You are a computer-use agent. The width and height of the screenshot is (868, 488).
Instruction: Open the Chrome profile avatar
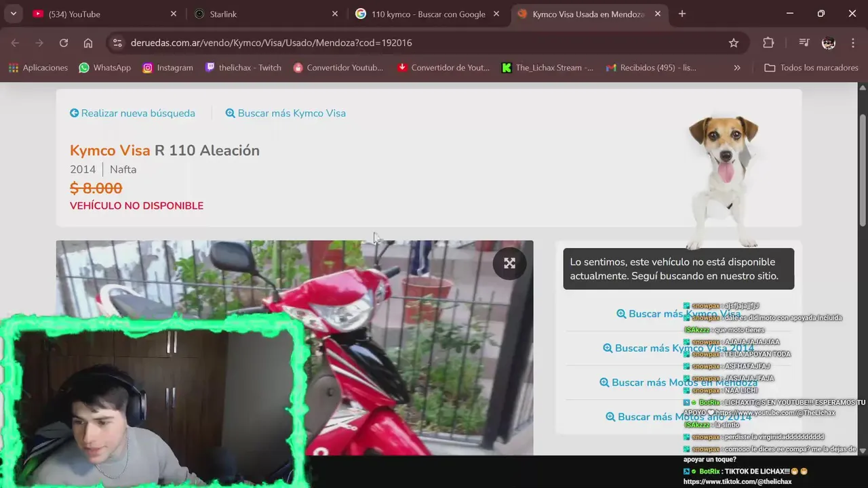click(829, 43)
